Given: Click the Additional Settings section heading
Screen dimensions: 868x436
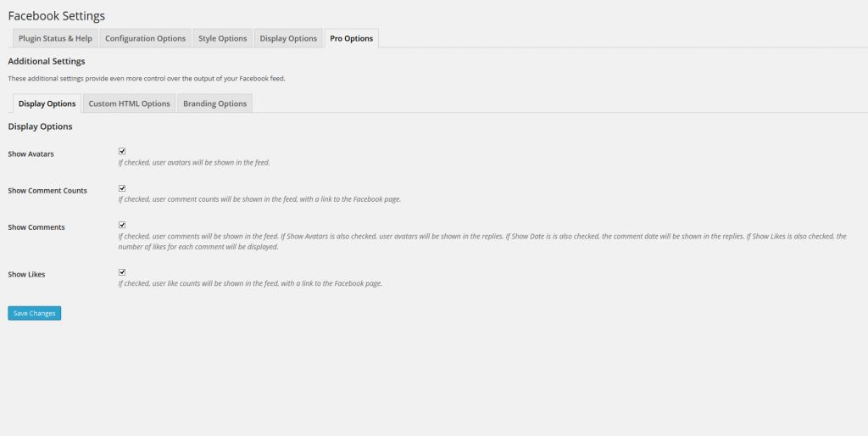Looking at the screenshot, I should (46, 61).
